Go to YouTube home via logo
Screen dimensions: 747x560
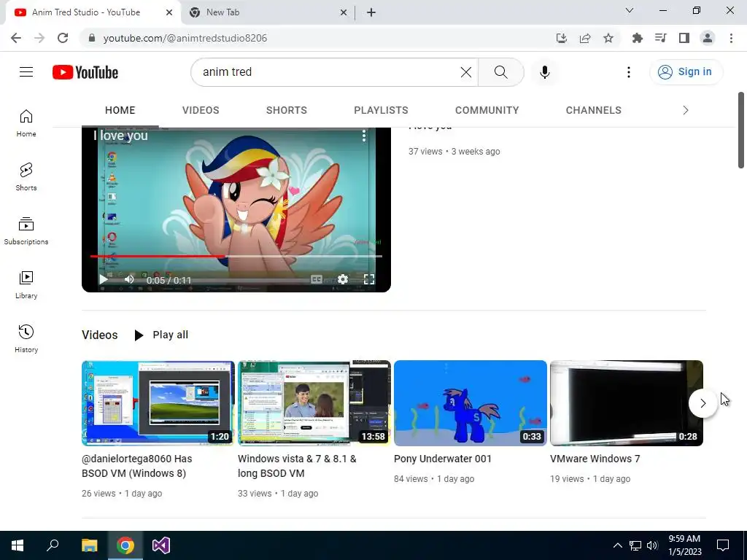(x=85, y=72)
